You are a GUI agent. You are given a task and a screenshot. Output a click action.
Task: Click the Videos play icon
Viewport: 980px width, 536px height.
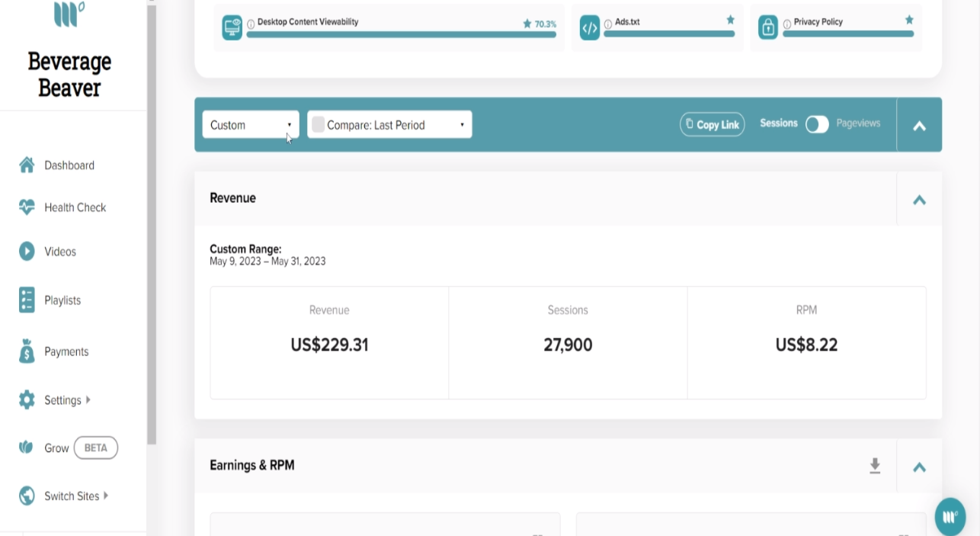pyautogui.click(x=27, y=251)
